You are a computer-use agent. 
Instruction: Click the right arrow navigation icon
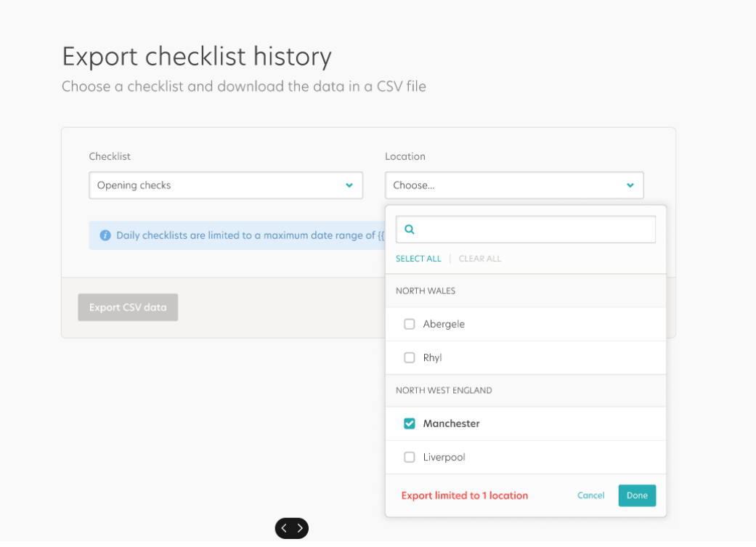pos(301,528)
